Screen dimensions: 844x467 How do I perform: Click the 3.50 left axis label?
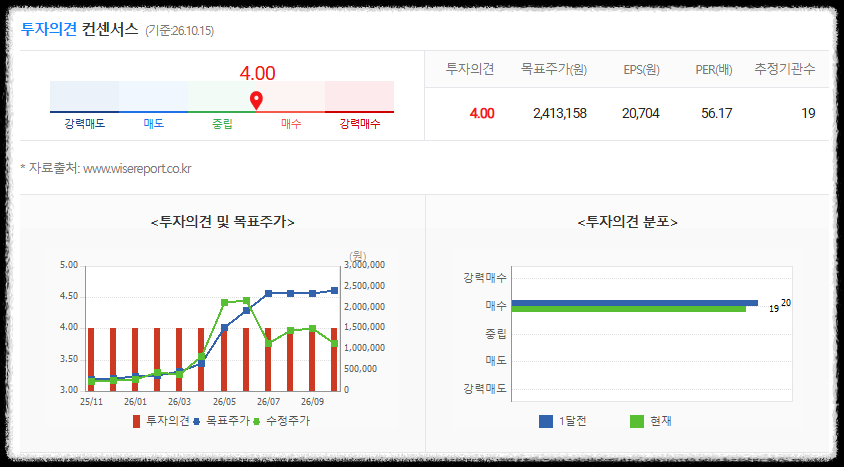[70, 359]
